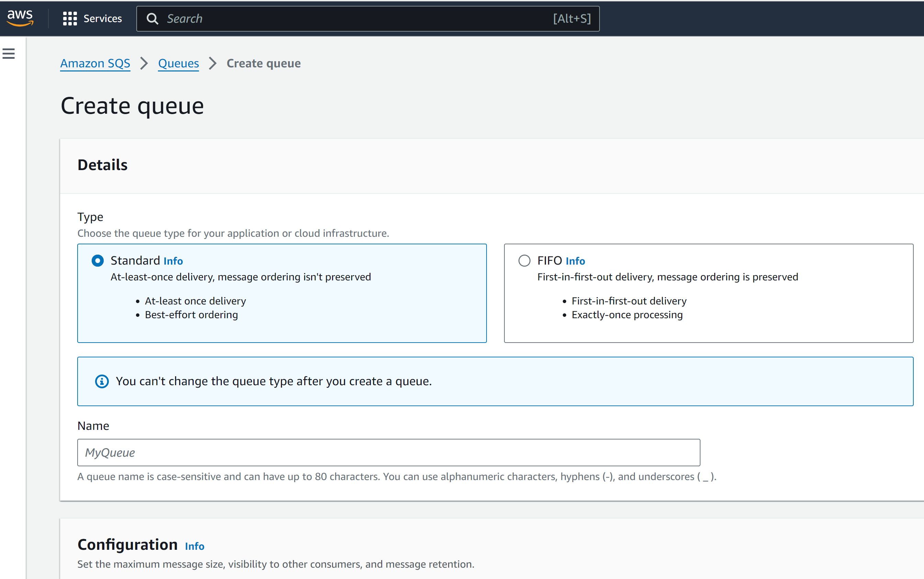This screenshot has width=924, height=579.
Task: Click the chevron after Queues breadcrumb
Action: (213, 63)
